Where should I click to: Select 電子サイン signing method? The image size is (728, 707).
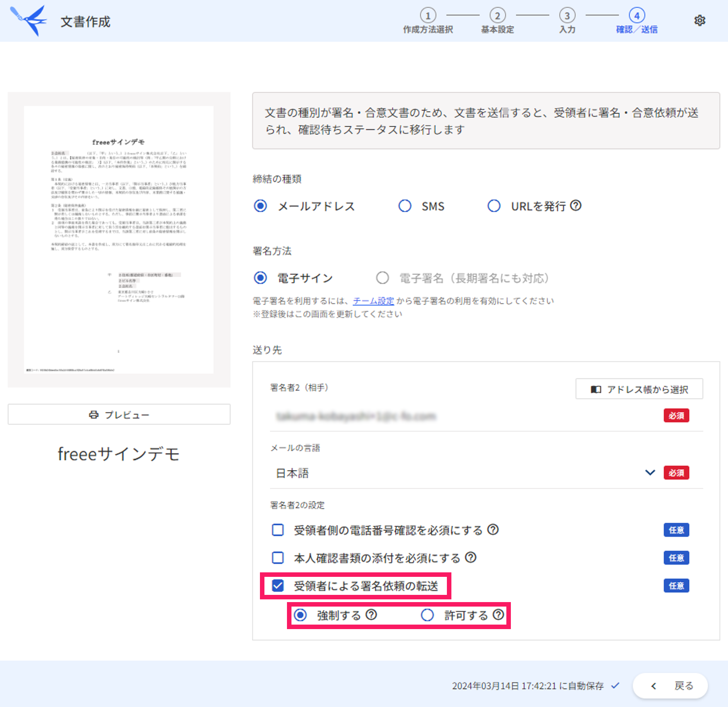click(x=260, y=278)
